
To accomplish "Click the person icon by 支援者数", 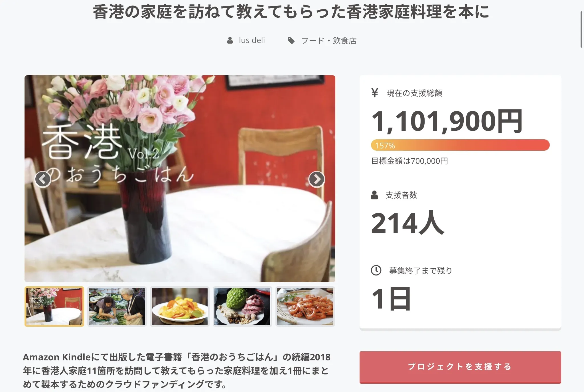I will point(374,195).
